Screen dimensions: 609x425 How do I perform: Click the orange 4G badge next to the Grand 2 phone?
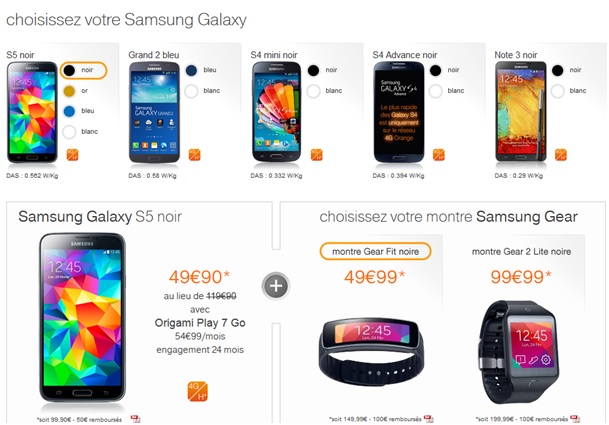tap(195, 155)
